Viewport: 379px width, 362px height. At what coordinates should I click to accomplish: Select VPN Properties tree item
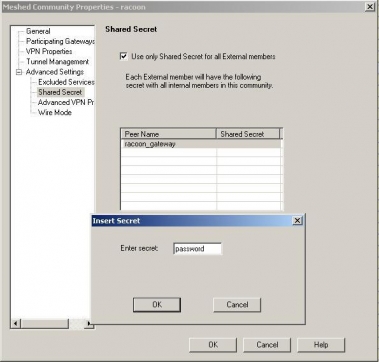pos(49,51)
